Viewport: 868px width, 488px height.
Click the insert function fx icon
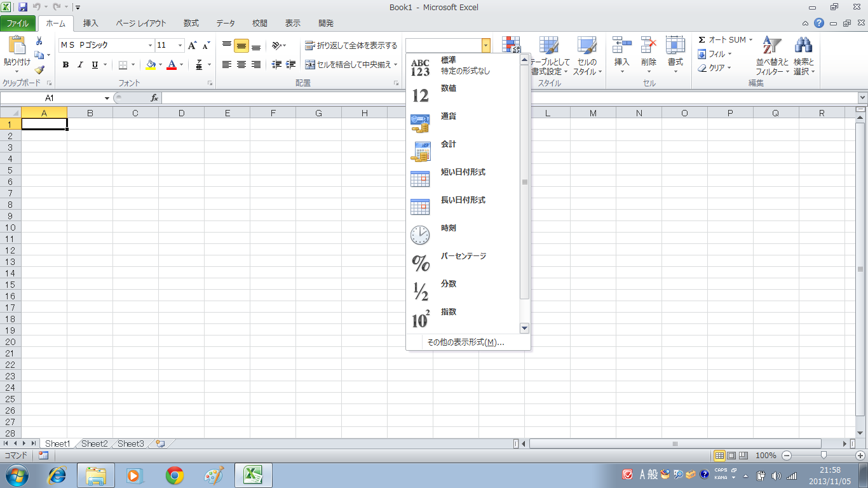click(154, 98)
